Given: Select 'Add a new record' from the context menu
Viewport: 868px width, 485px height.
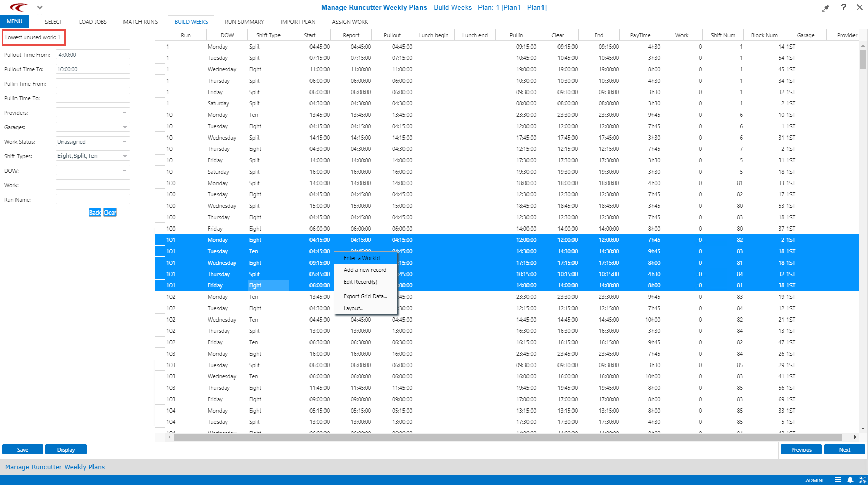Looking at the screenshot, I should pos(365,270).
